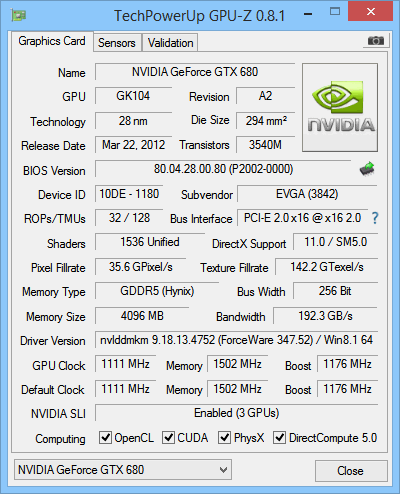Click the camera screenshot icon

pyautogui.click(x=376, y=41)
